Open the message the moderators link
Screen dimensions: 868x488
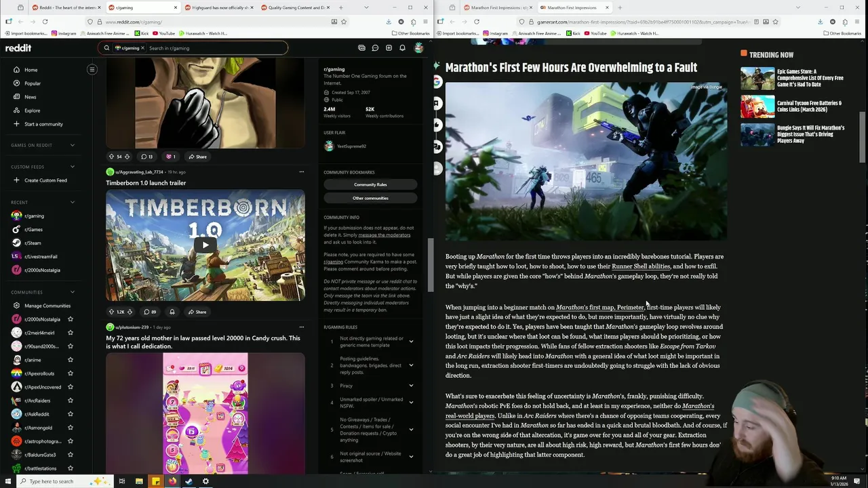click(384, 235)
